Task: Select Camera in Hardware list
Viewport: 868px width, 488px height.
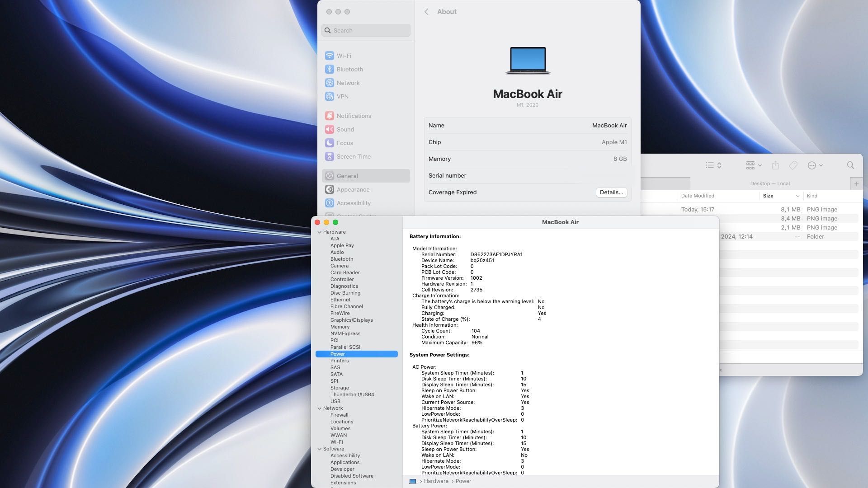Action: [339, 266]
